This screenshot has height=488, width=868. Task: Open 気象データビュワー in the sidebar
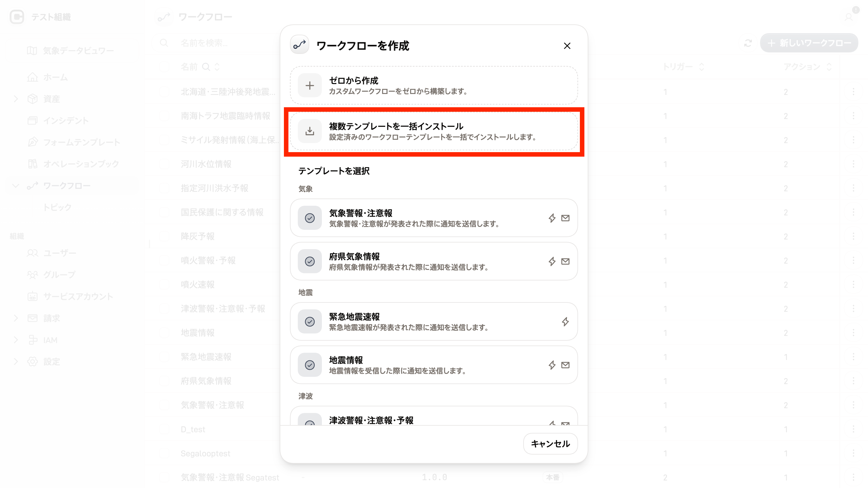coord(72,51)
